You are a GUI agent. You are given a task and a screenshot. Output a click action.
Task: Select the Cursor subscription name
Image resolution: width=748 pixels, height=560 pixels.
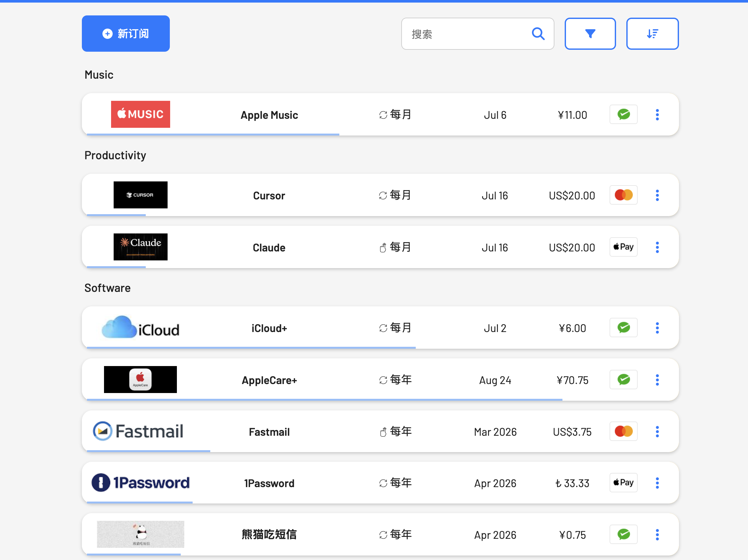(269, 196)
